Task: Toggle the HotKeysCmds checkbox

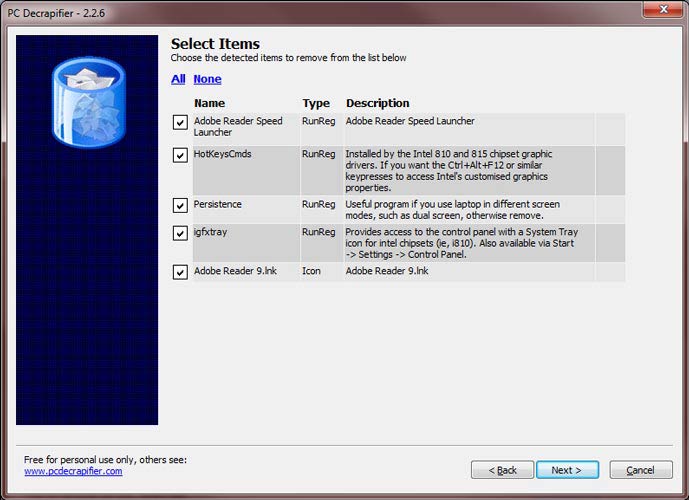Action: pyautogui.click(x=180, y=155)
